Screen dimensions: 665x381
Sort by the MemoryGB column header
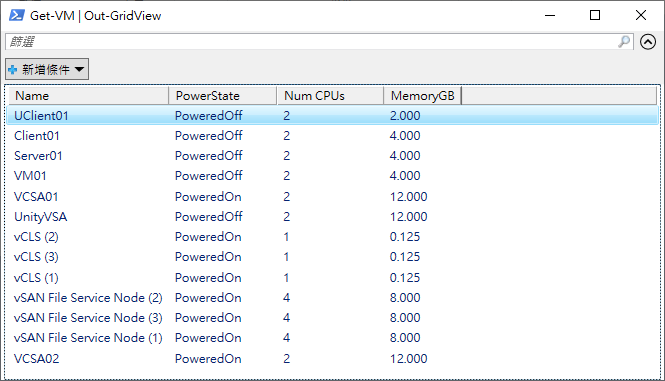coord(422,96)
